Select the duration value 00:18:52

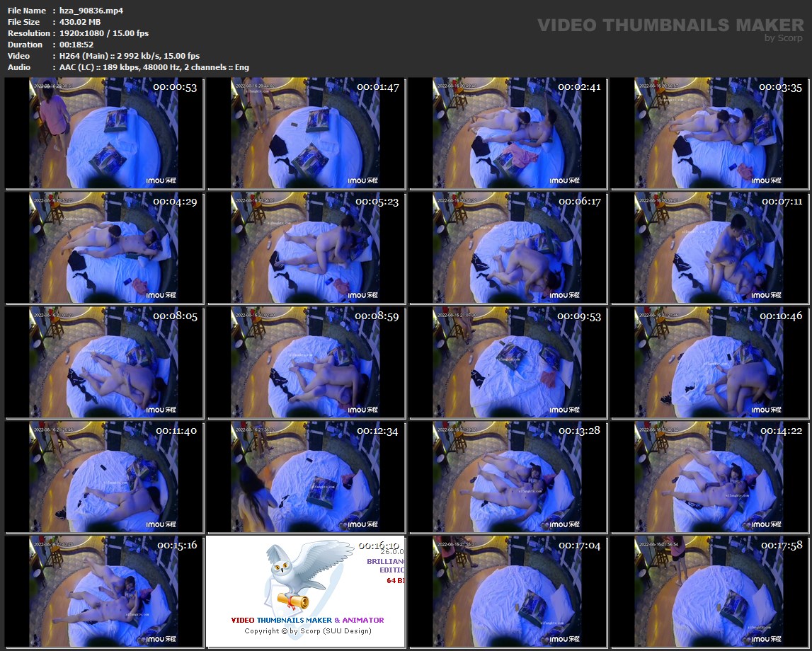[x=76, y=45]
